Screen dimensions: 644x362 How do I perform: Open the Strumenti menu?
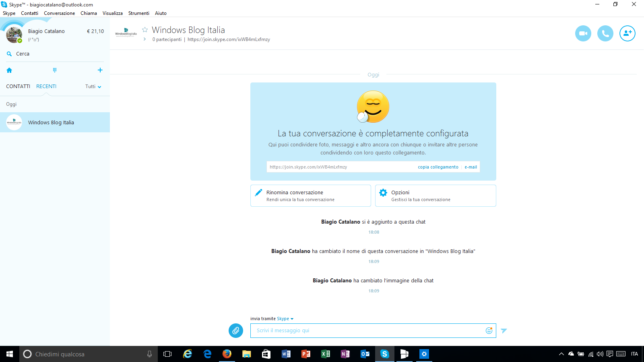pos(138,13)
